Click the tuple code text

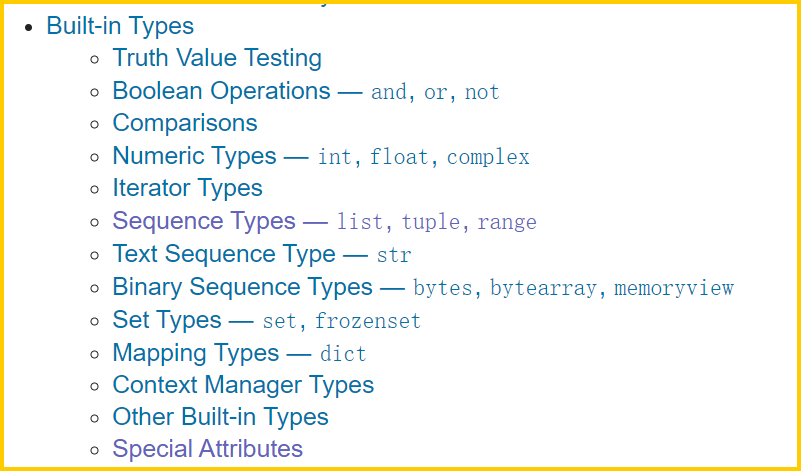coord(431,222)
